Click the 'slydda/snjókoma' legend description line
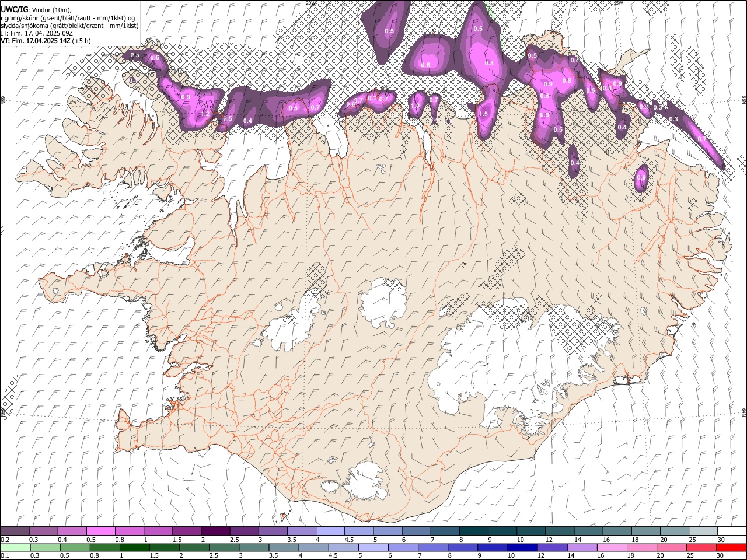The width and height of the screenshot is (747, 560). (x=69, y=26)
